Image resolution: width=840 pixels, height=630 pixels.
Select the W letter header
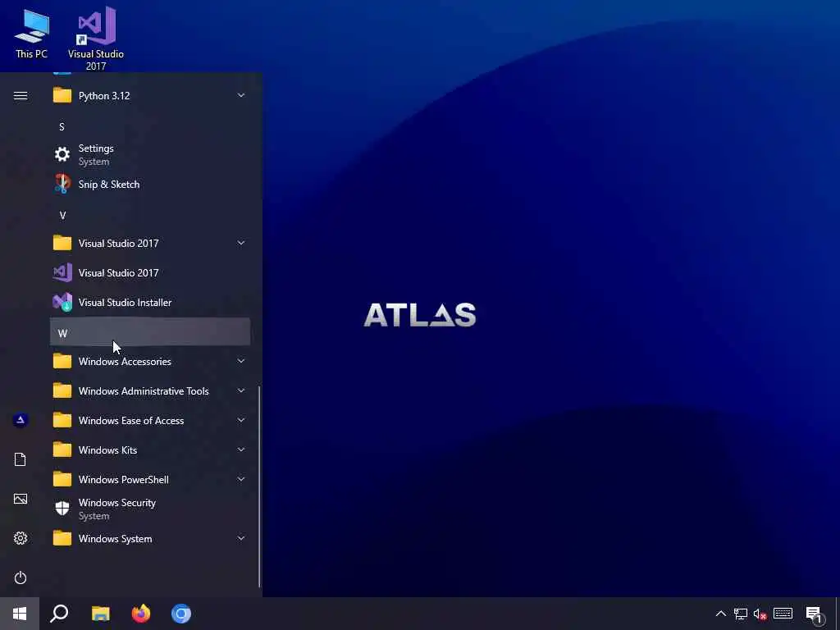pos(150,333)
